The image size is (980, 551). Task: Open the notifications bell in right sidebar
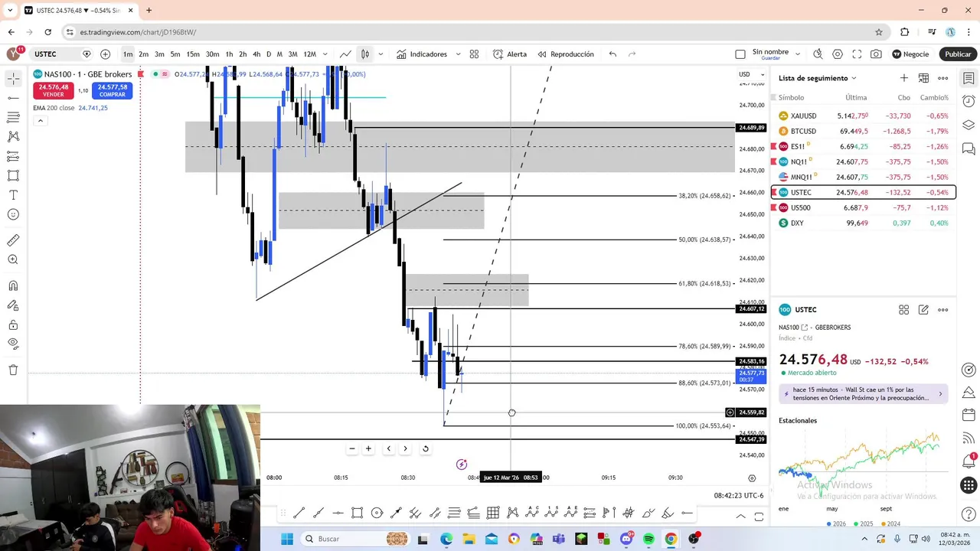pyautogui.click(x=969, y=461)
